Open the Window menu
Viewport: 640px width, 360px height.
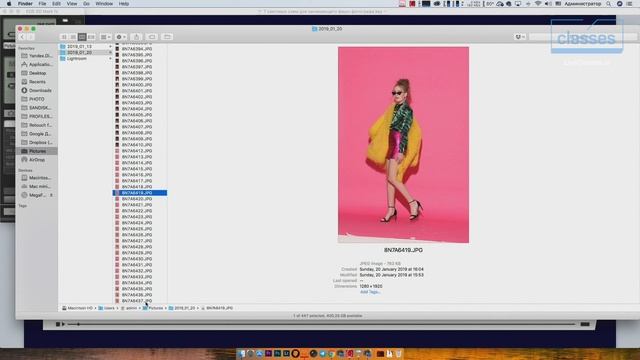[104, 4]
